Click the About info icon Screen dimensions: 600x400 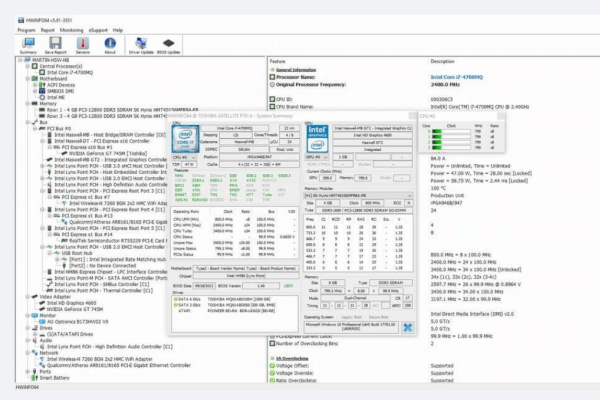pyautogui.click(x=110, y=45)
